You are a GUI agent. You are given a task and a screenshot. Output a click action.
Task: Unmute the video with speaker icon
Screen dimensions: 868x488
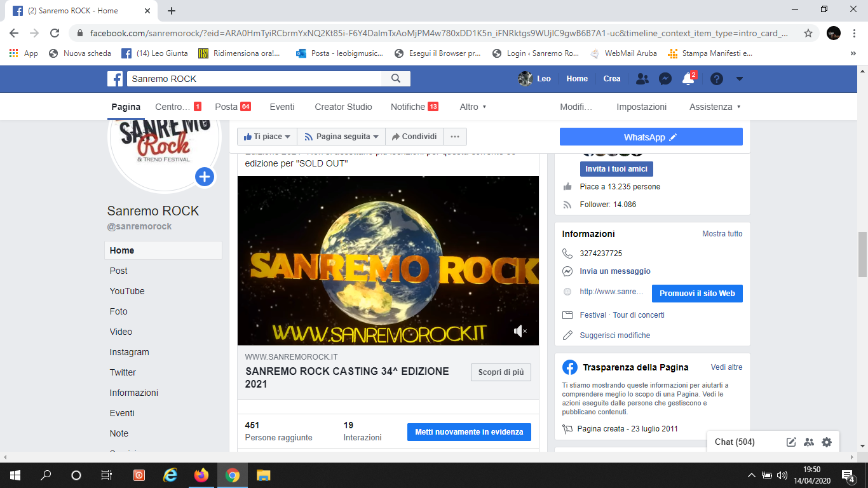pyautogui.click(x=520, y=331)
